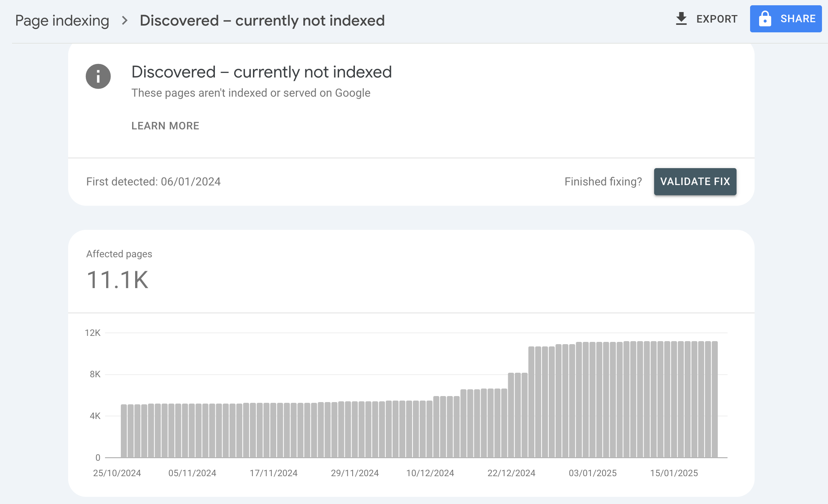Viewport: 828px width, 504px height.
Task: Click the first bar near 25/10/2024
Action: (124, 431)
